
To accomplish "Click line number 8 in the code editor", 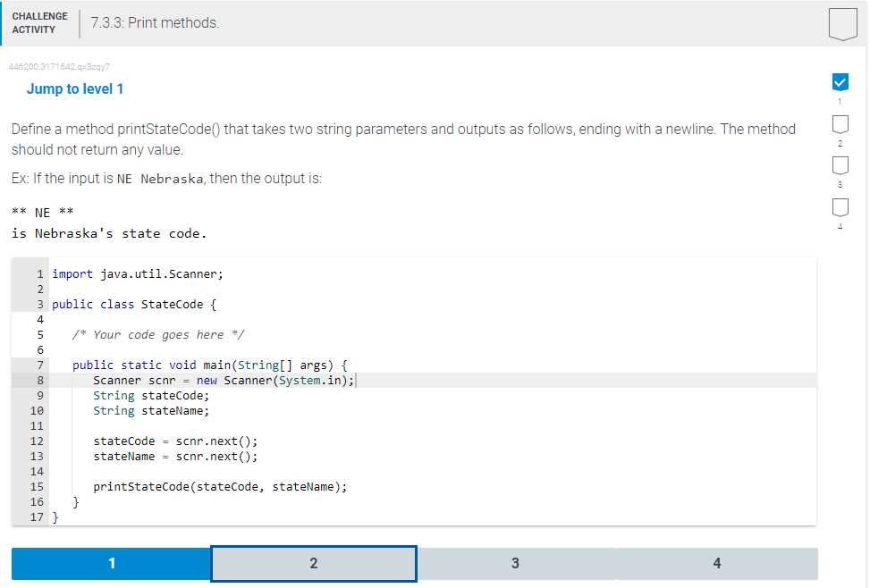I will tap(39, 380).
